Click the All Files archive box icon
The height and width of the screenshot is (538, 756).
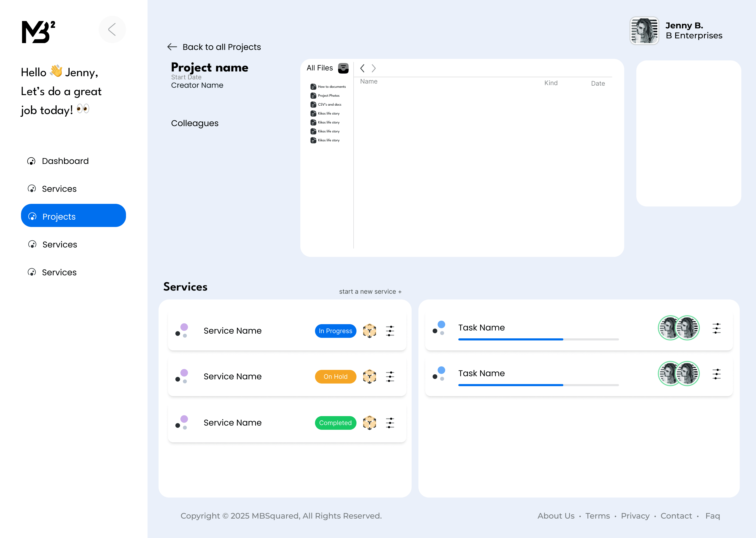point(343,68)
